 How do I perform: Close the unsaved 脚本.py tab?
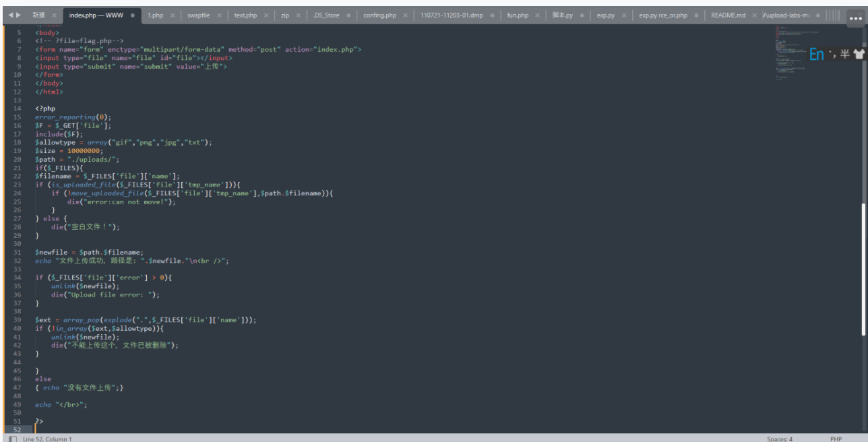pyautogui.click(x=582, y=15)
